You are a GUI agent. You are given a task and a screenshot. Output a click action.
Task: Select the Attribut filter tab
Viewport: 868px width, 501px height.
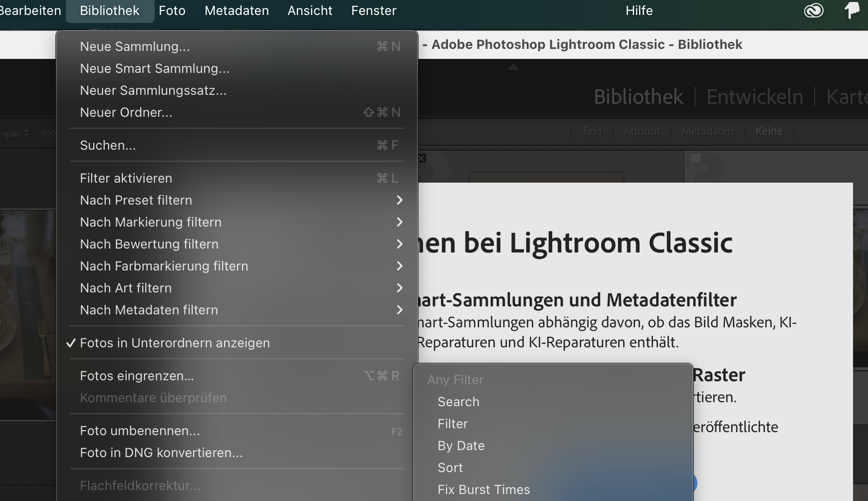[642, 131]
